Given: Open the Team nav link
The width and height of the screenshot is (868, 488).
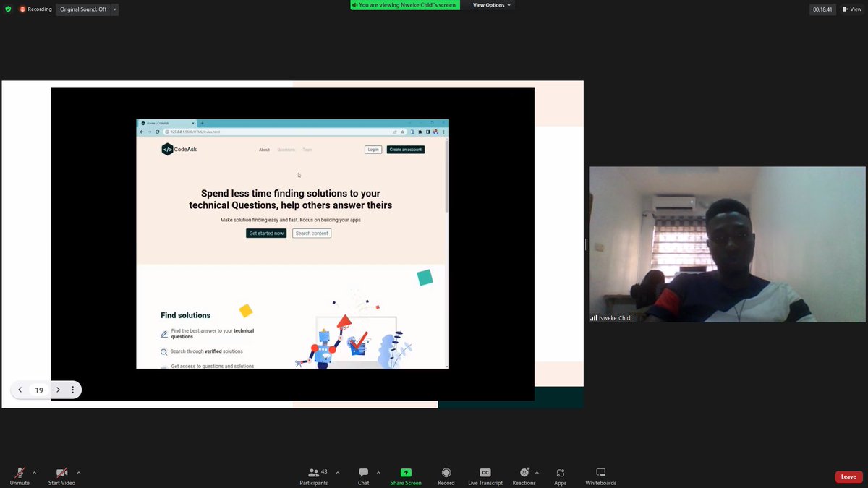Looking at the screenshot, I should (307, 150).
